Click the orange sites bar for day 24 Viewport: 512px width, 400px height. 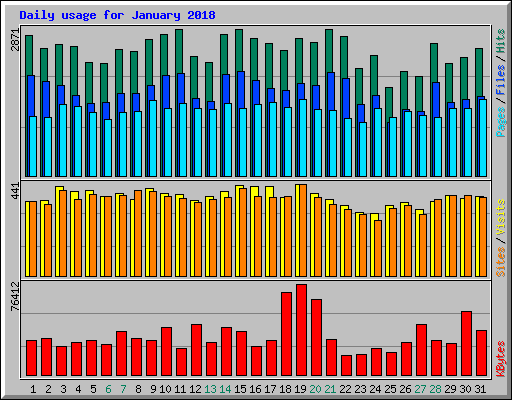378,248
